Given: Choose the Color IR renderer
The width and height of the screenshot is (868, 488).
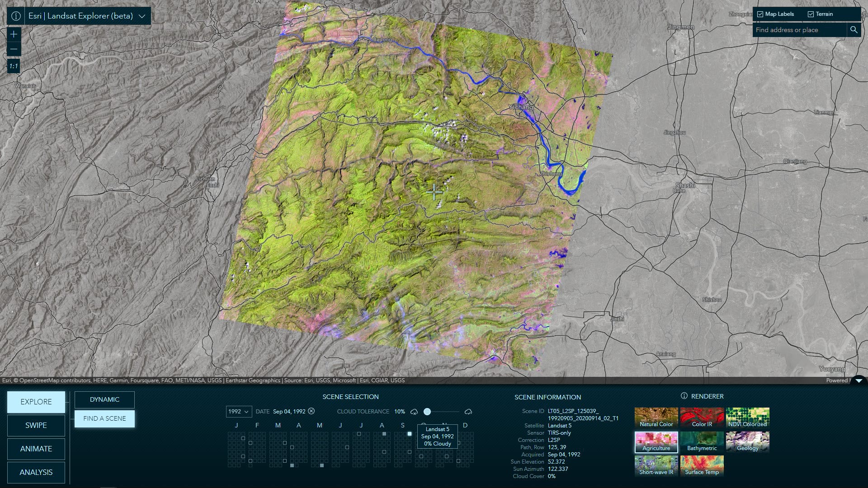Looking at the screenshot, I should pyautogui.click(x=702, y=418).
